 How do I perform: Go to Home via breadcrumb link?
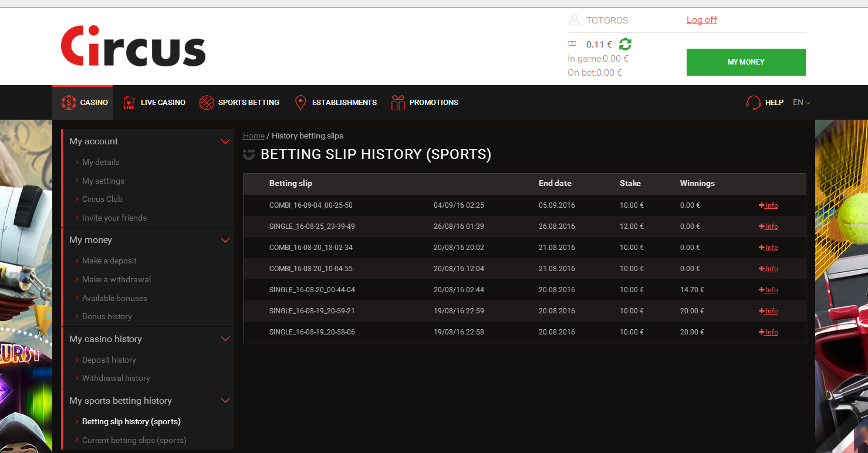pos(254,136)
